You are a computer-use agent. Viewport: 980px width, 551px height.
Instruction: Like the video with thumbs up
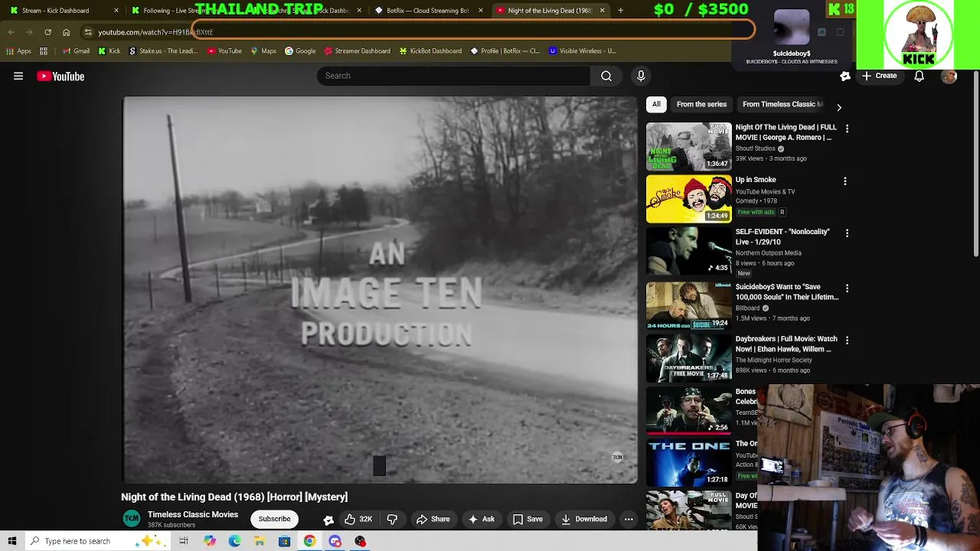point(358,519)
